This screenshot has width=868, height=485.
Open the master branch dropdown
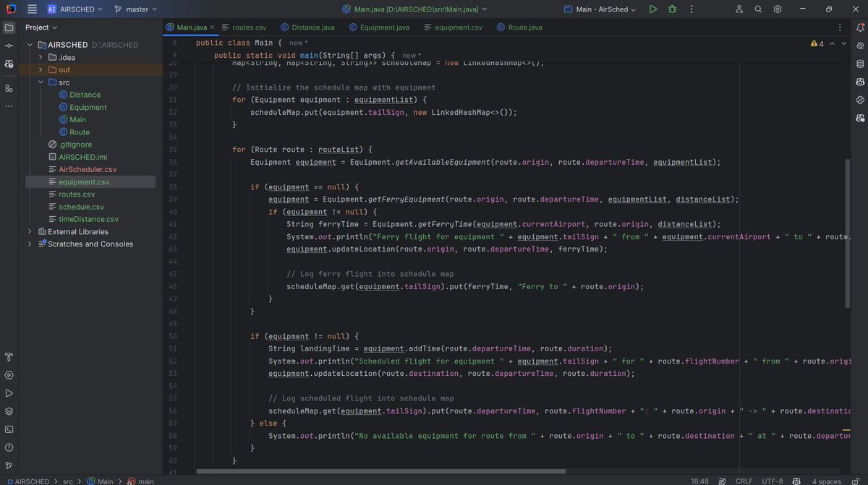pyautogui.click(x=136, y=9)
